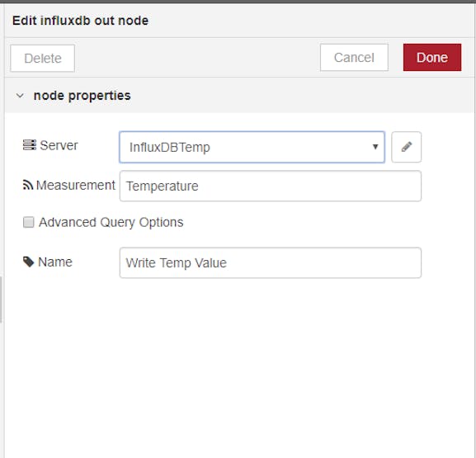Screen dimensions: 476x458
Task: Click the Server dropdown arrow
Action: tap(375, 147)
